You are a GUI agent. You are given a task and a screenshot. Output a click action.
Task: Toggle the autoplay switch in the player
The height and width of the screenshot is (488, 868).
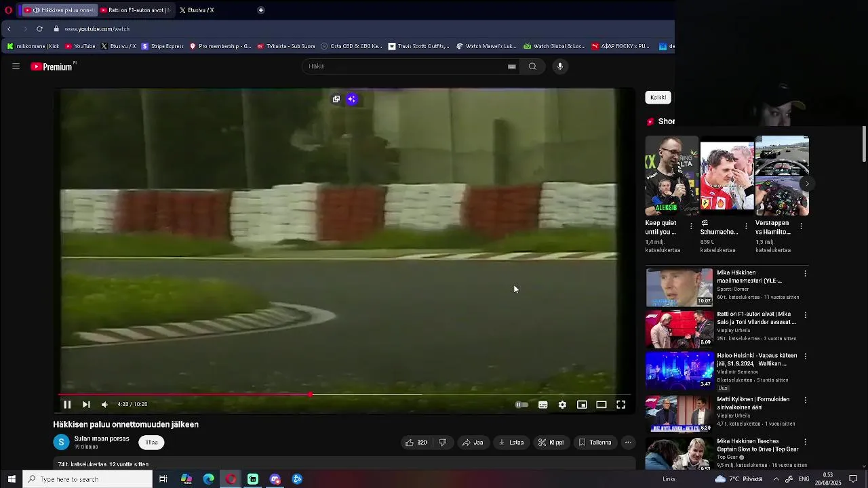click(521, 405)
